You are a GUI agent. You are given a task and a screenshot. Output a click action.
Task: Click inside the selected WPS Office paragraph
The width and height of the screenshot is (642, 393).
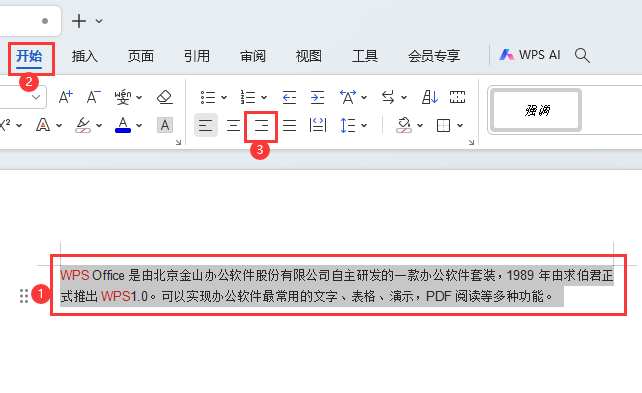[x=337, y=285]
